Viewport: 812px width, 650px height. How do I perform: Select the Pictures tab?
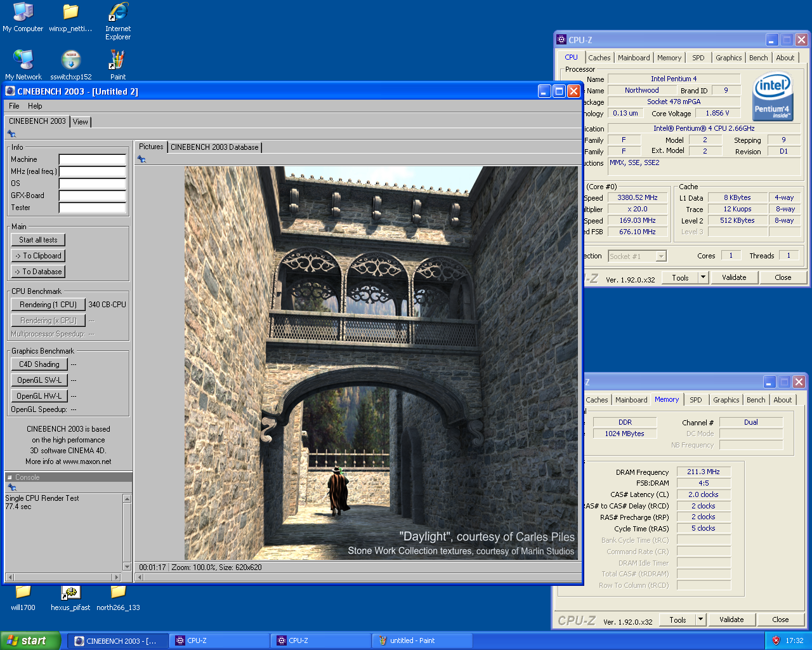[x=151, y=147]
